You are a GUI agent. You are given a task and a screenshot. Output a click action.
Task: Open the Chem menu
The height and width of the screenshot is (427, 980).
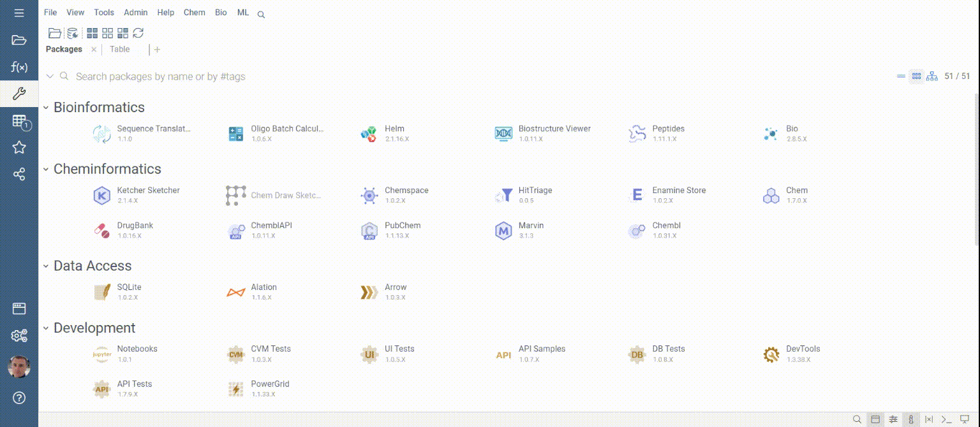(194, 13)
